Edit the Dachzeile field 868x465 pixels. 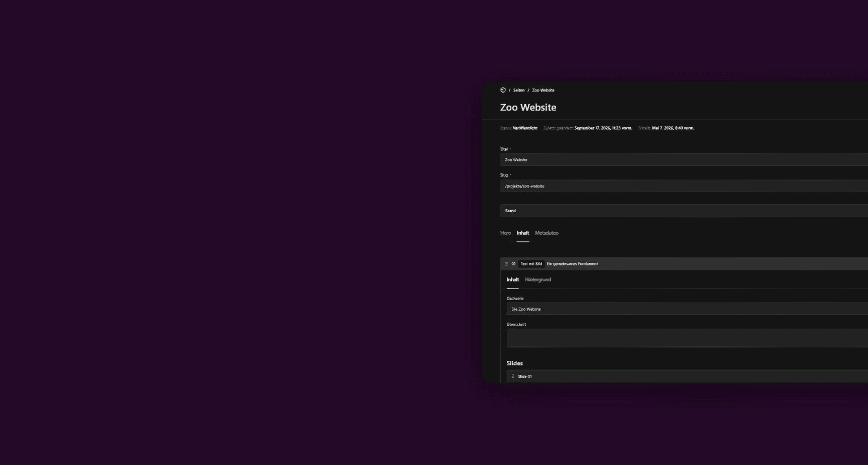coord(687,309)
